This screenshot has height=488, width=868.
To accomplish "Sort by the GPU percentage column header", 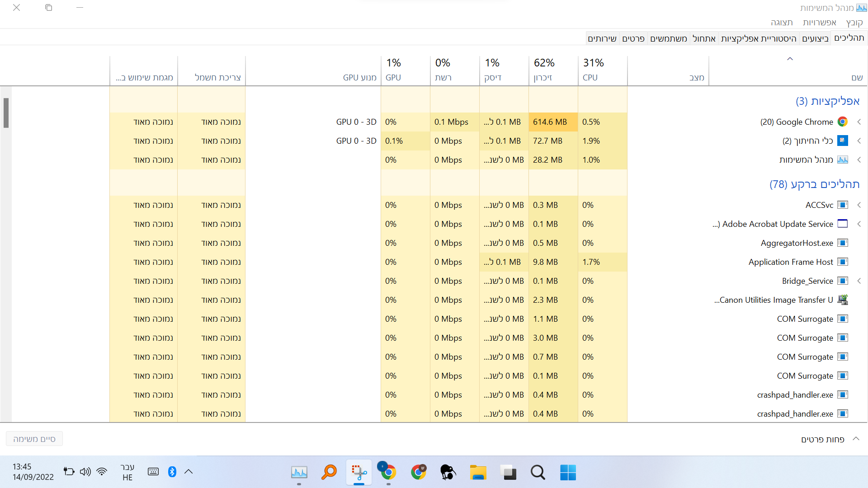I will 406,70.
